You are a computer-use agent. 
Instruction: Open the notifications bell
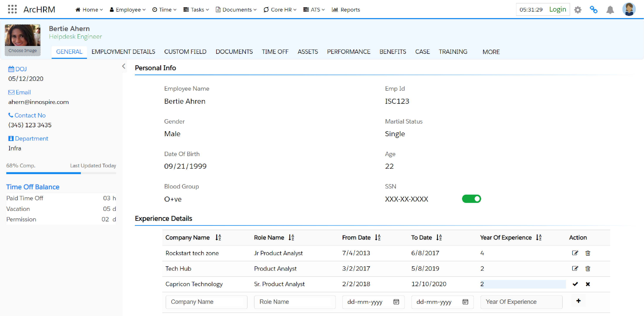coord(610,10)
